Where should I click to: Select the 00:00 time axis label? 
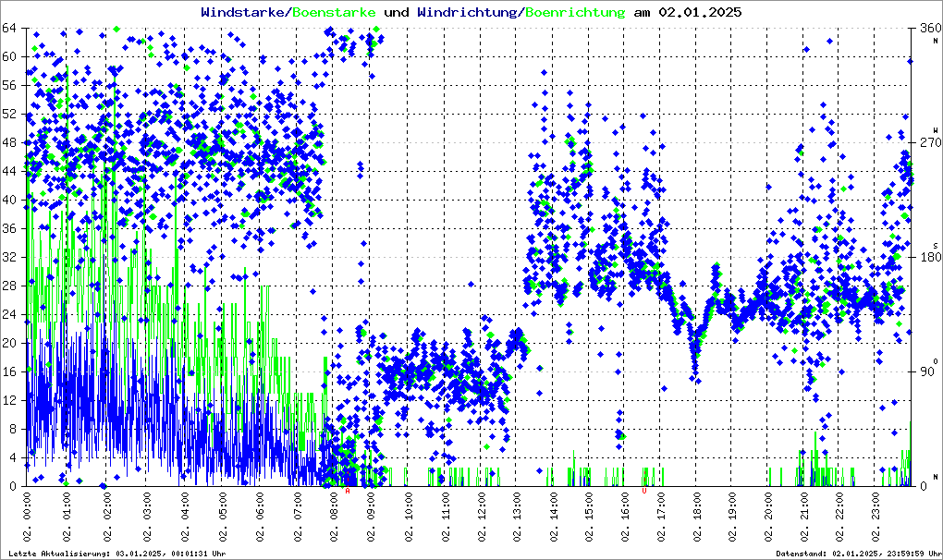(x=29, y=517)
